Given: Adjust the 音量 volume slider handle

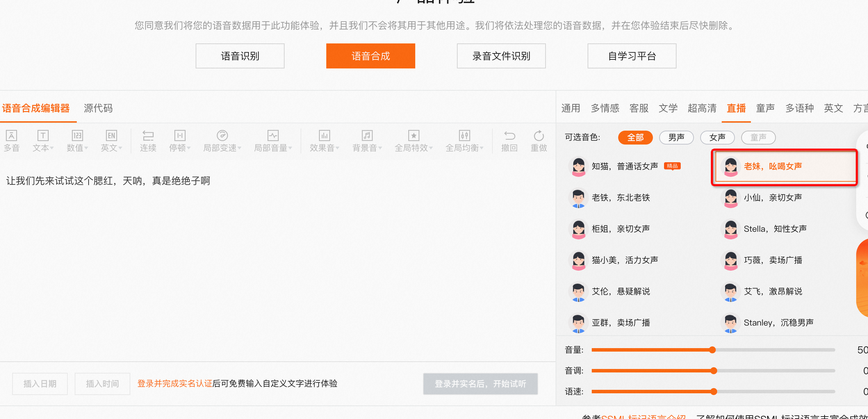Looking at the screenshot, I should pyautogui.click(x=712, y=350).
